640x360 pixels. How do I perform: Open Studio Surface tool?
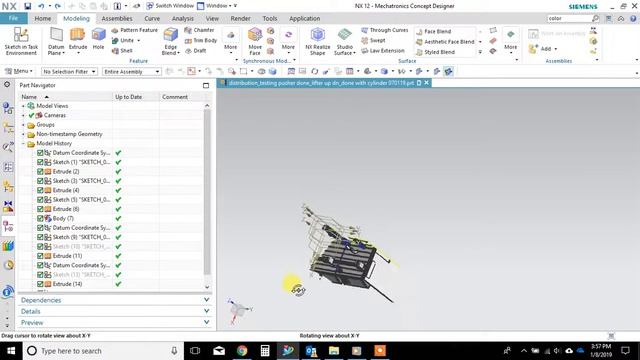[344, 41]
